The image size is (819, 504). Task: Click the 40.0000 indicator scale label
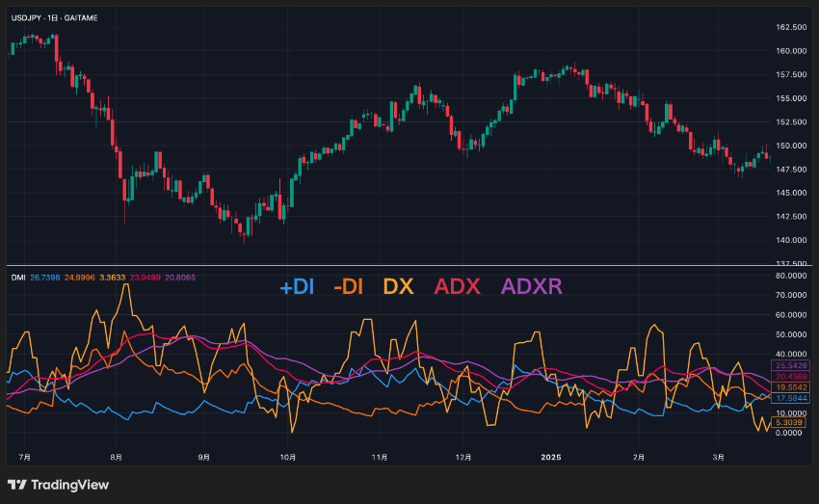[791, 354]
